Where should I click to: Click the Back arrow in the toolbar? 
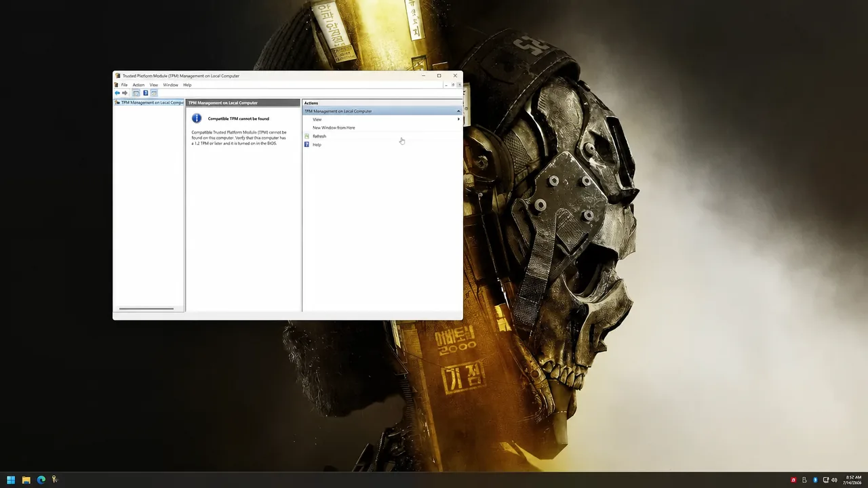coord(117,93)
